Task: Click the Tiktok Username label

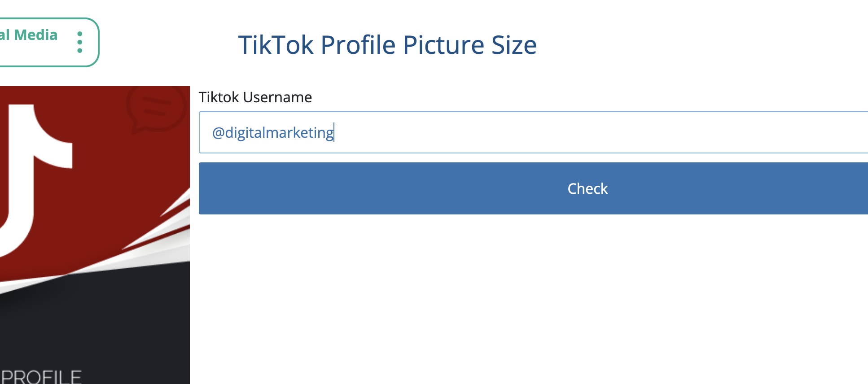Action: (255, 97)
